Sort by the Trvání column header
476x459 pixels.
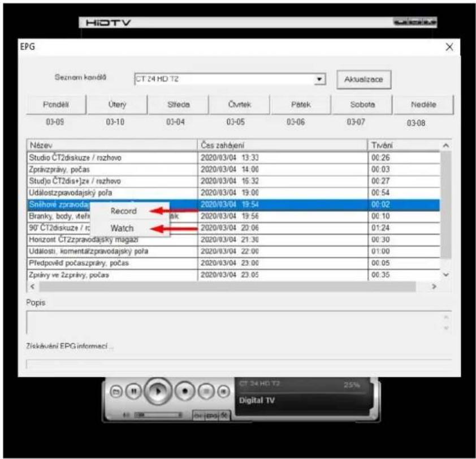[404, 145]
